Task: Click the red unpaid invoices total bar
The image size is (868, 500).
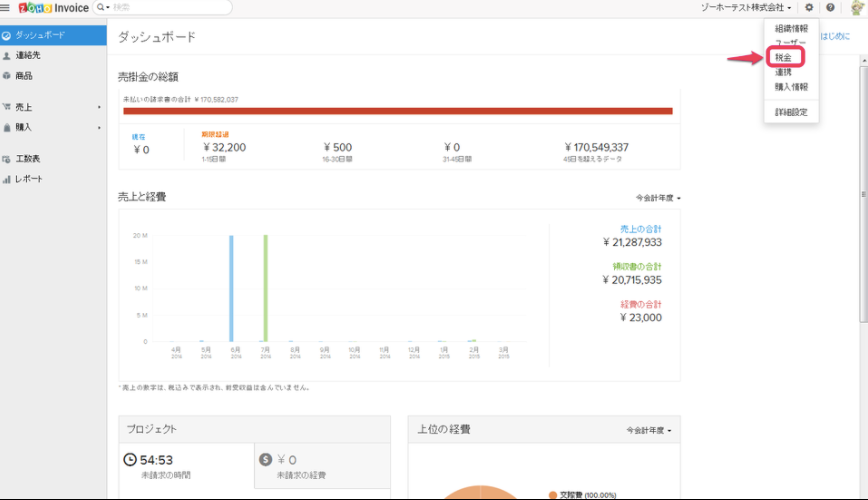Action: click(x=397, y=111)
